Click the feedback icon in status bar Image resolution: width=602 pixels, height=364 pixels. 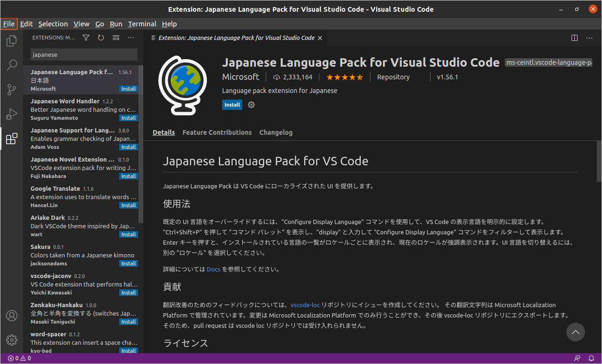click(577, 358)
